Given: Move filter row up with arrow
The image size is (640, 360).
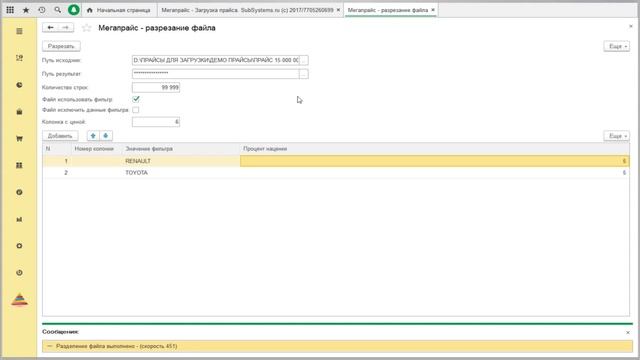Looking at the screenshot, I should coord(93,136).
